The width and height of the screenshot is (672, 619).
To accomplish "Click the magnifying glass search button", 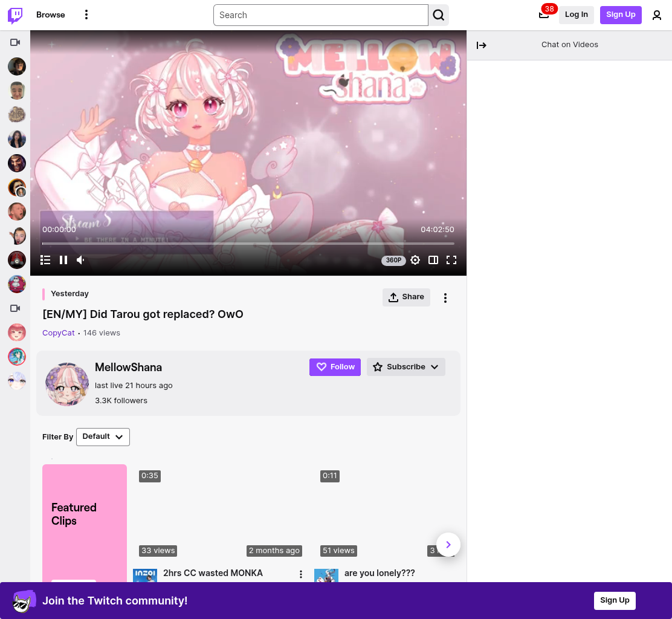I will (438, 15).
